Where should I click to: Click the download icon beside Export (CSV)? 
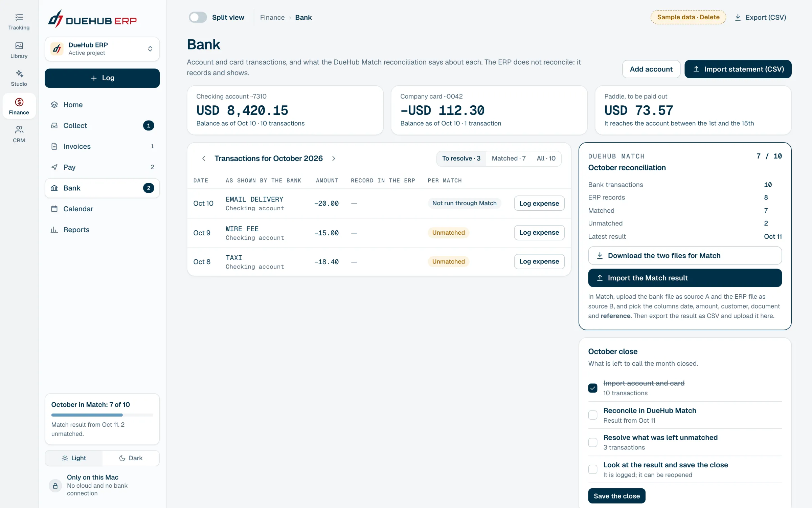point(738,17)
